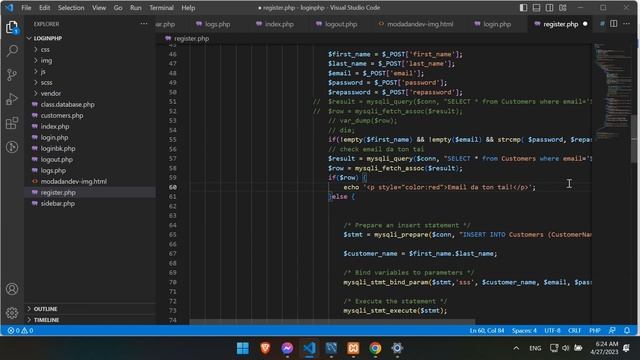
Task: Click the horizontal editor scrollbar
Action: pyautogui.click(x=332, y=322)
